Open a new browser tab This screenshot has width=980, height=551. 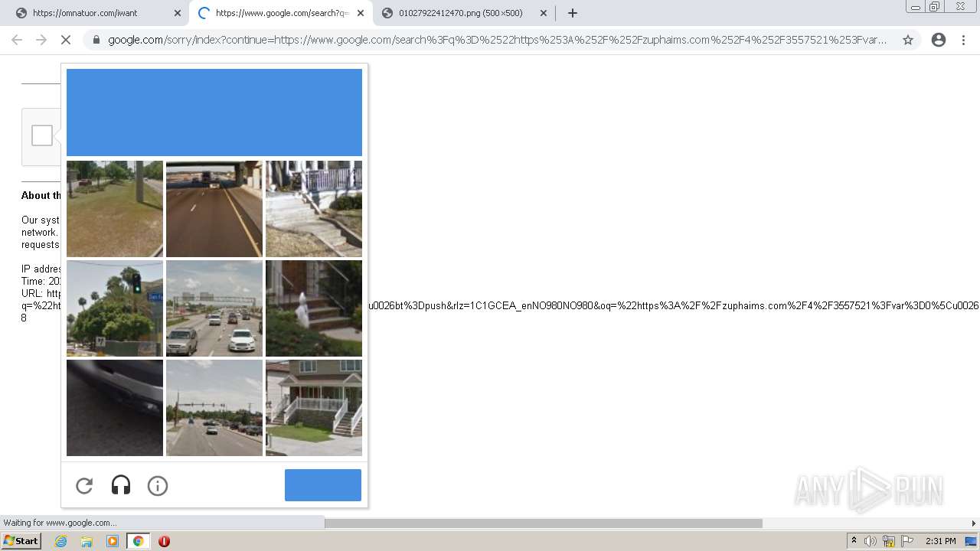click(573, 13)
